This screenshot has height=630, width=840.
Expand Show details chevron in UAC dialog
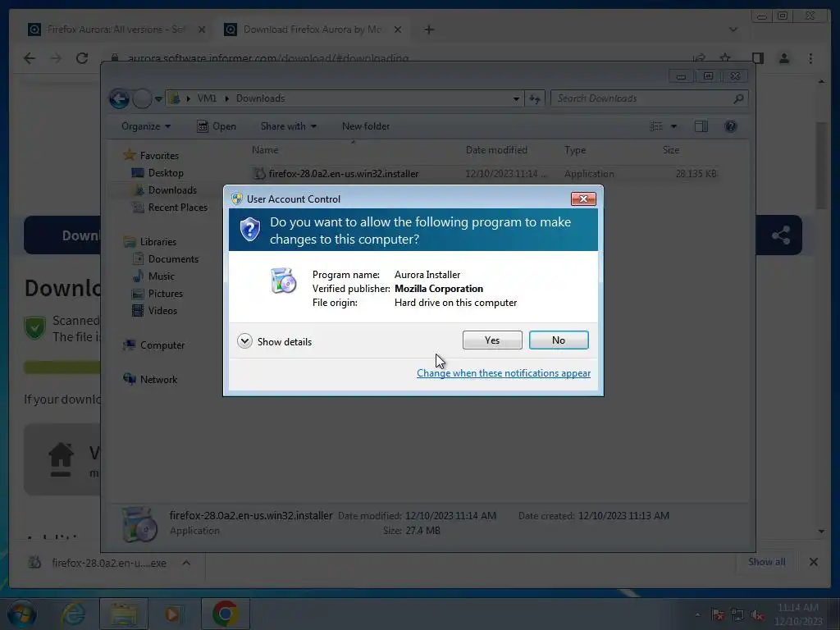(x=244, y=341)
